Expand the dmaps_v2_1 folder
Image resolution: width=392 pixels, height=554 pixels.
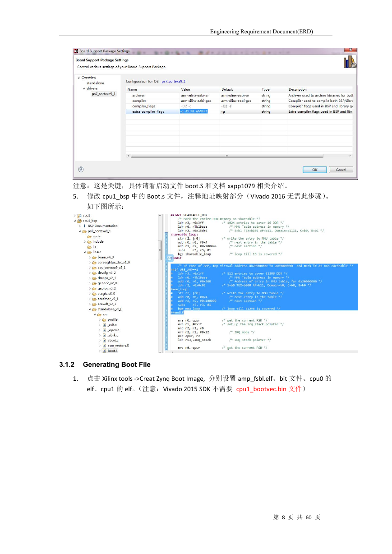[x=90, y=278]
